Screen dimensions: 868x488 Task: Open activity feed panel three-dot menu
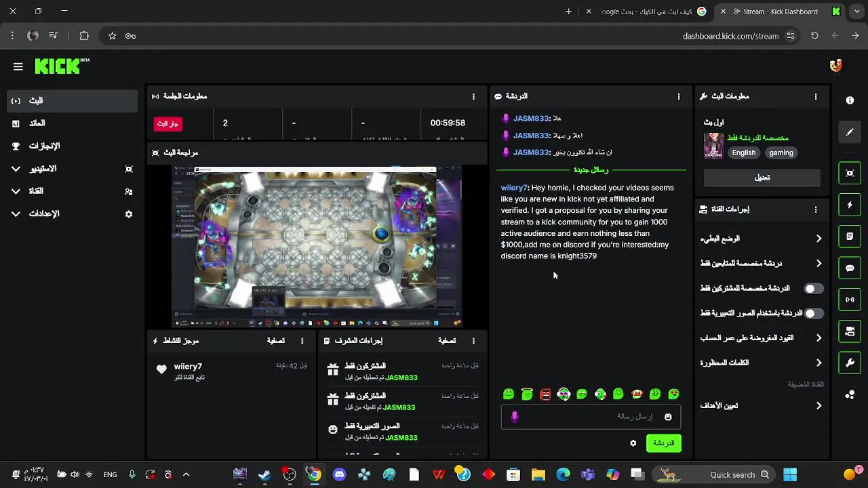coord(302,341)
